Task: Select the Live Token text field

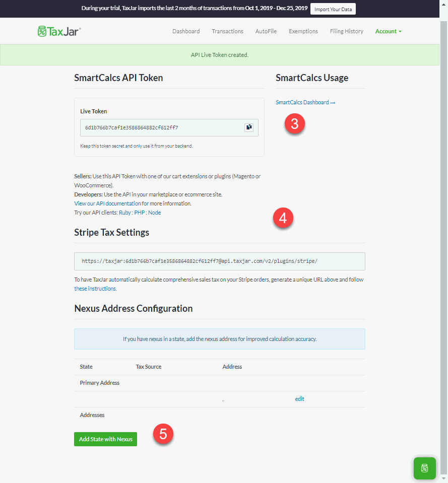Action: click(161, 128)
